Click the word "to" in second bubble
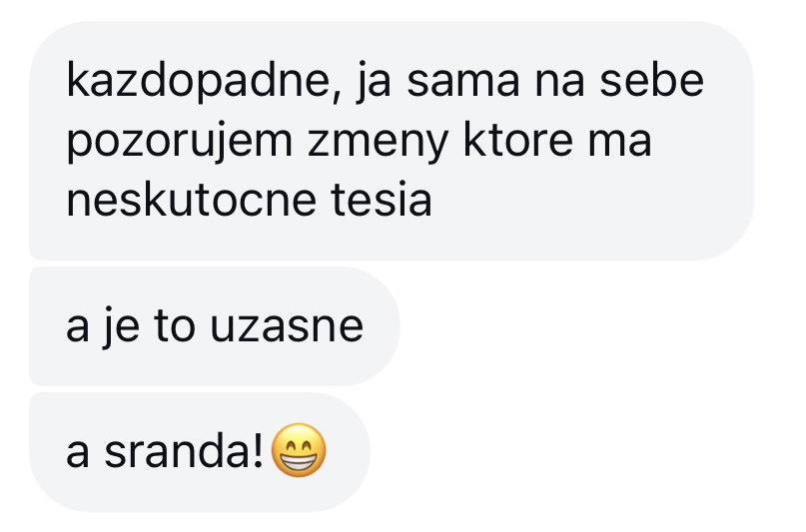Image resolution: width=806 pixels, height=532 pixels. [174, 325]
